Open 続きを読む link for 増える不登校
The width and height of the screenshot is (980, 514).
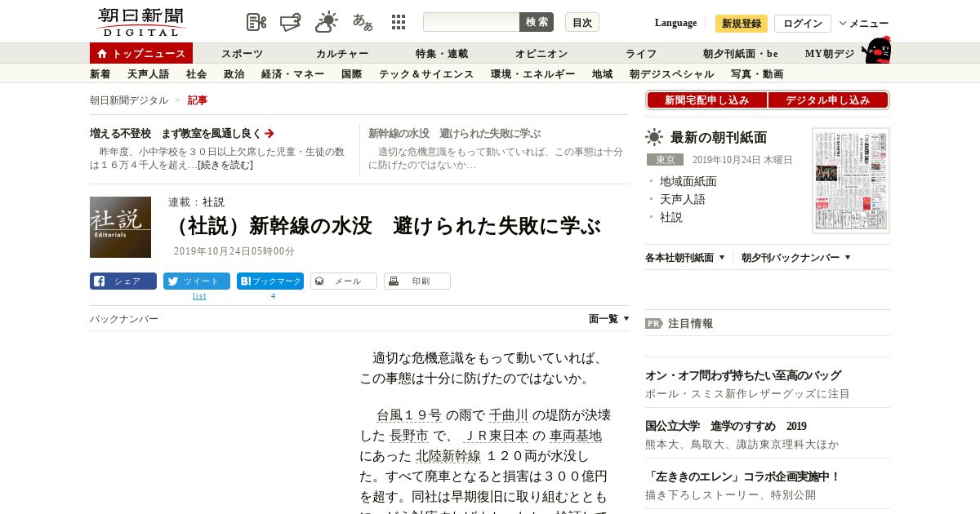click(x=225, y=165)
